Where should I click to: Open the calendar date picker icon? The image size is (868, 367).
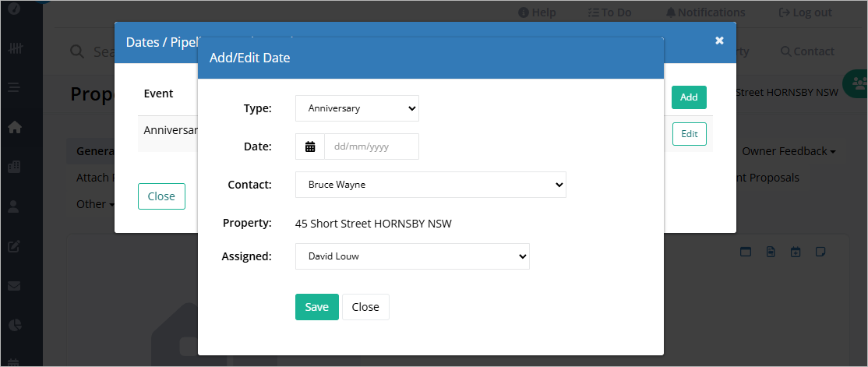(x=310, y=146)
